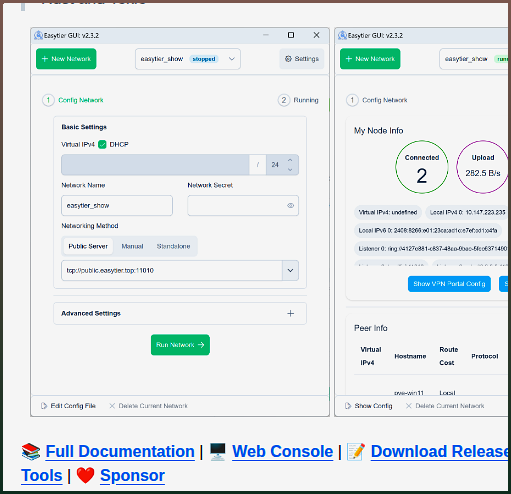This screenshot has height=494, width=511.
Task: Open the Web Console link
Action: click(282, 451)
